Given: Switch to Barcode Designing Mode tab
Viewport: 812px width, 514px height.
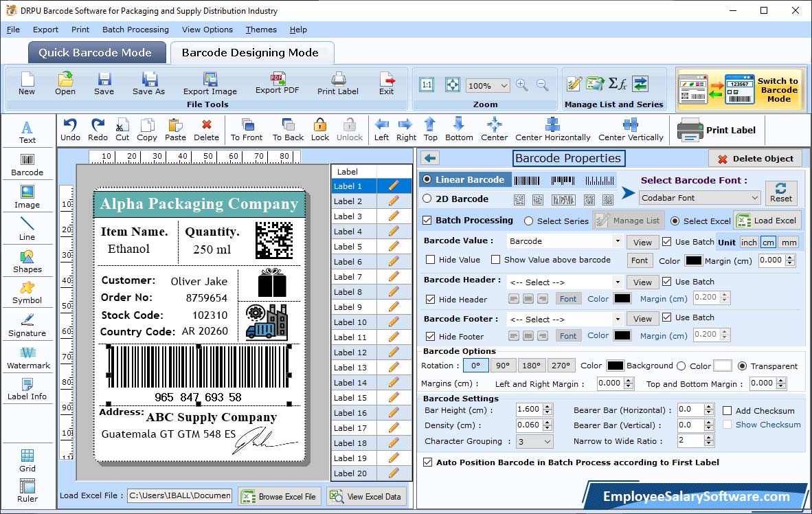Looking at the screenshot, I should pyautogui.click(x=251, y=53).
